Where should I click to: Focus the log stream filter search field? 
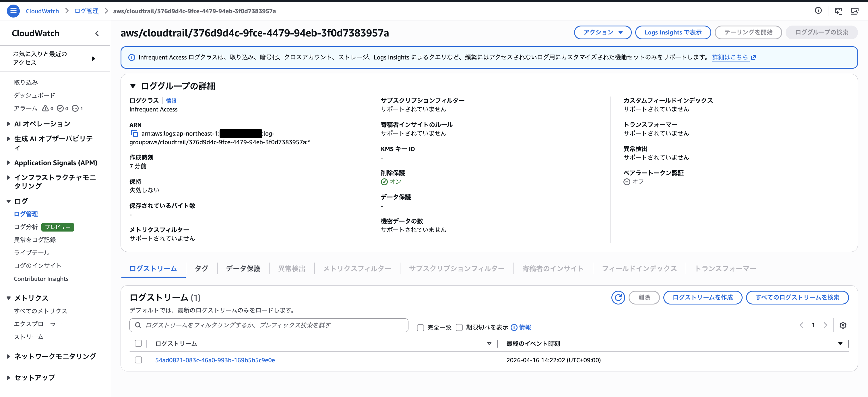(x=269, y=325)
